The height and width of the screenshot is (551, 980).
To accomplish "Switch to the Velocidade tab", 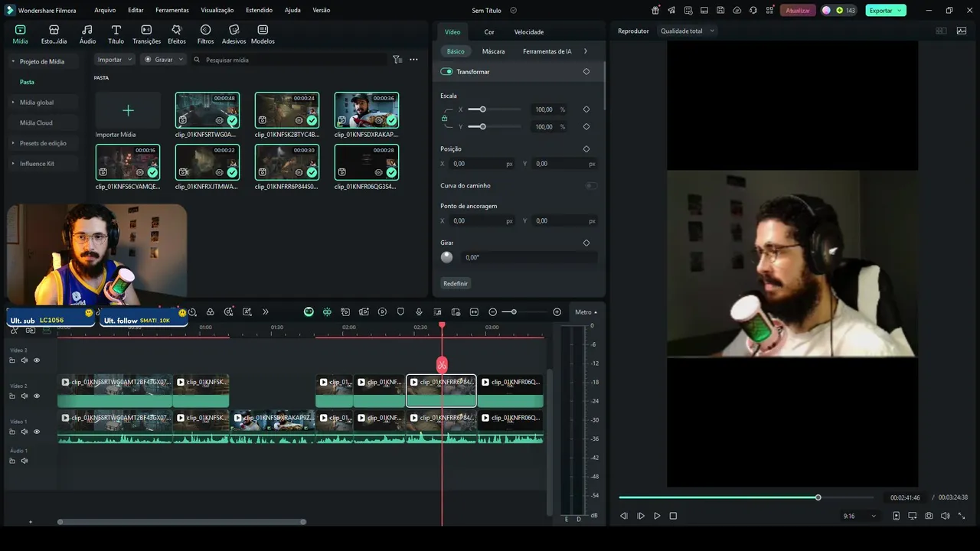I will [x=529, y=32].
